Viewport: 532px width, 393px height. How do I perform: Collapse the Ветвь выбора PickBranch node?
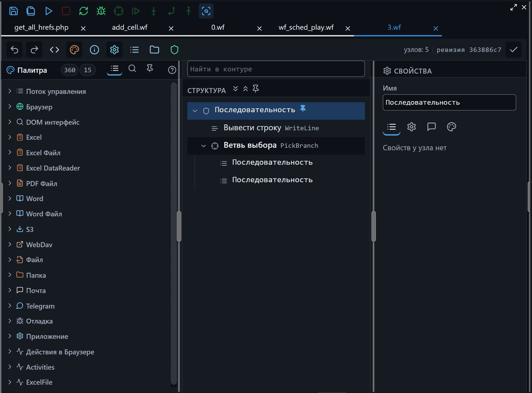[204, 146]
